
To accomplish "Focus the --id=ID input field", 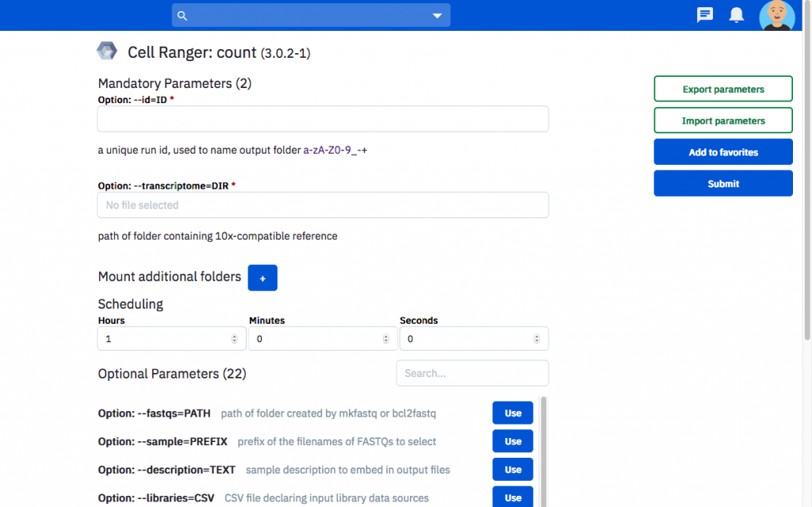I will [x=323, y=119].
